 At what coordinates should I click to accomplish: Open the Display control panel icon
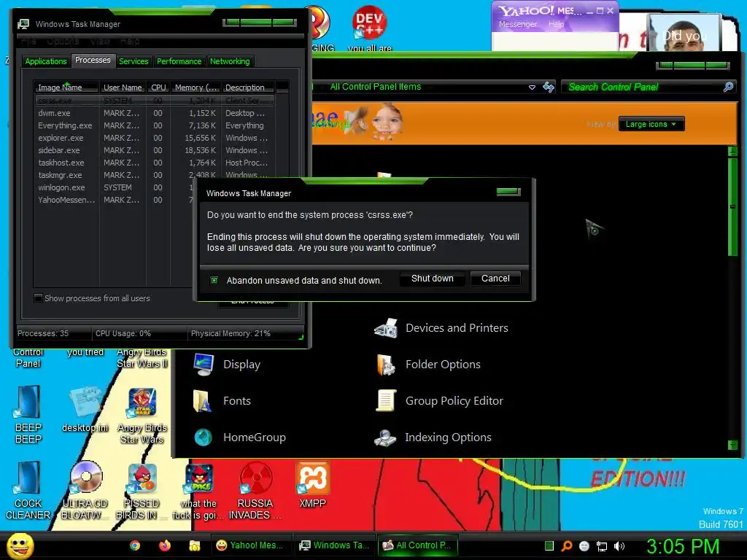coord(204,365)
